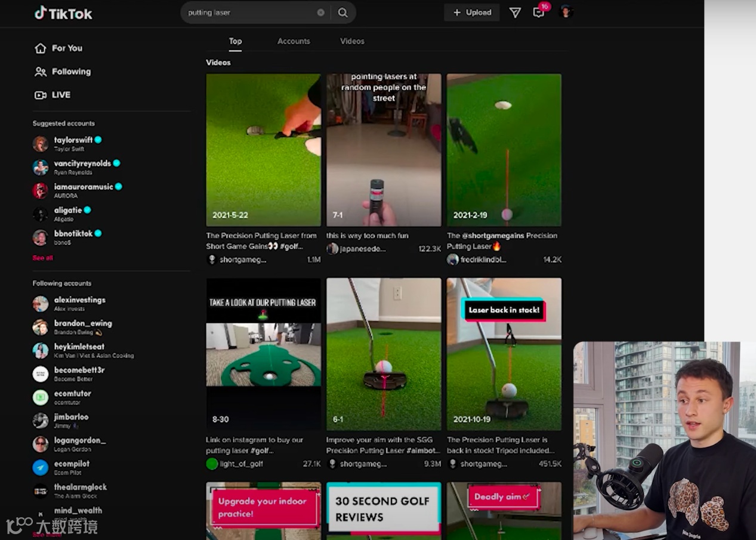
Task: Click the Following people icon
Action: 40,72
